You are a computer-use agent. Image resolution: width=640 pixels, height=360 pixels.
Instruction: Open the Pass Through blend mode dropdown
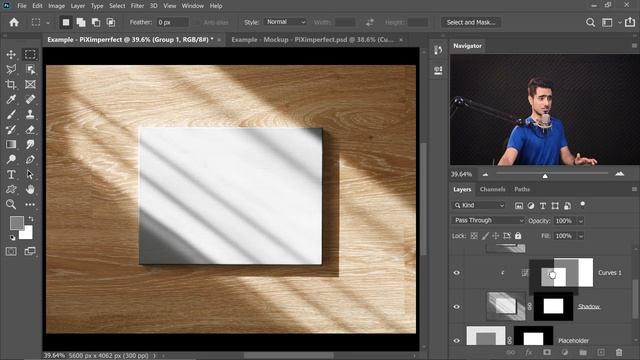pyautogui.click(x=488, y=220)
